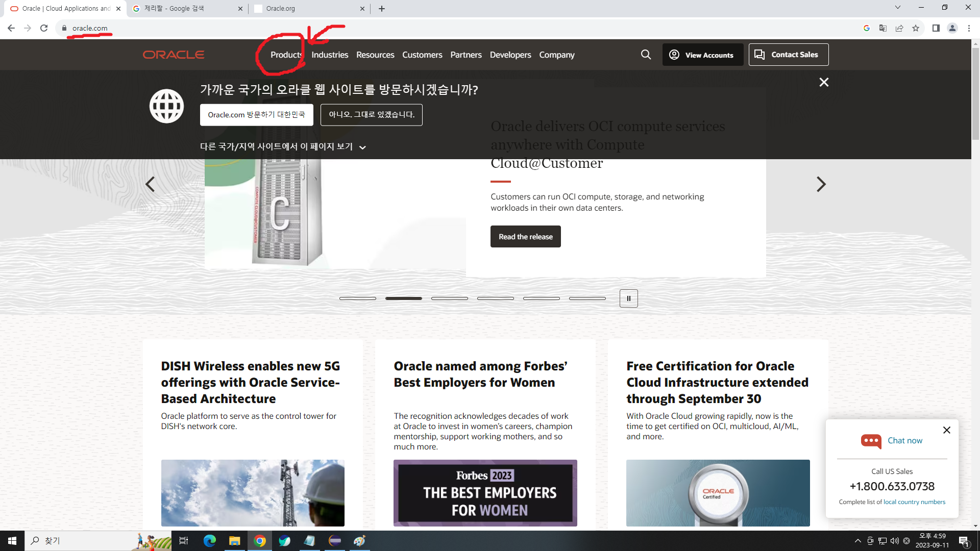
Task: Pause the hero carousel autoplay
Action: click(628, 298)
